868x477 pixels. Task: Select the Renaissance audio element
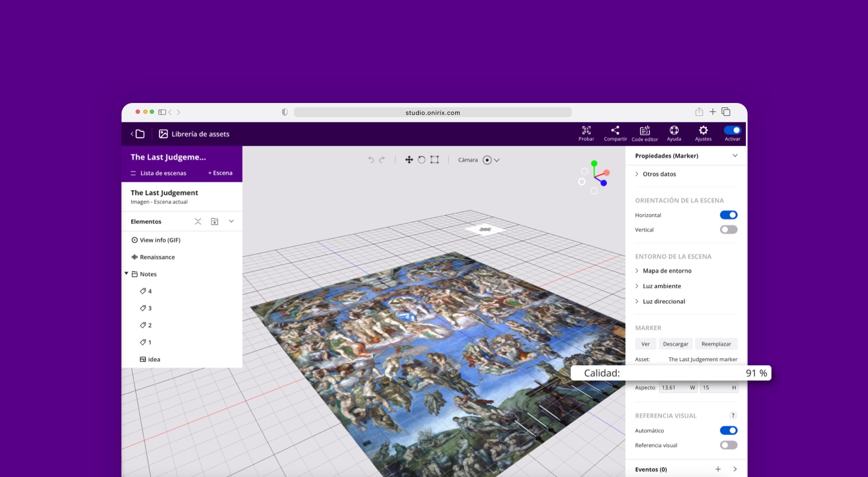click(157, 257)
